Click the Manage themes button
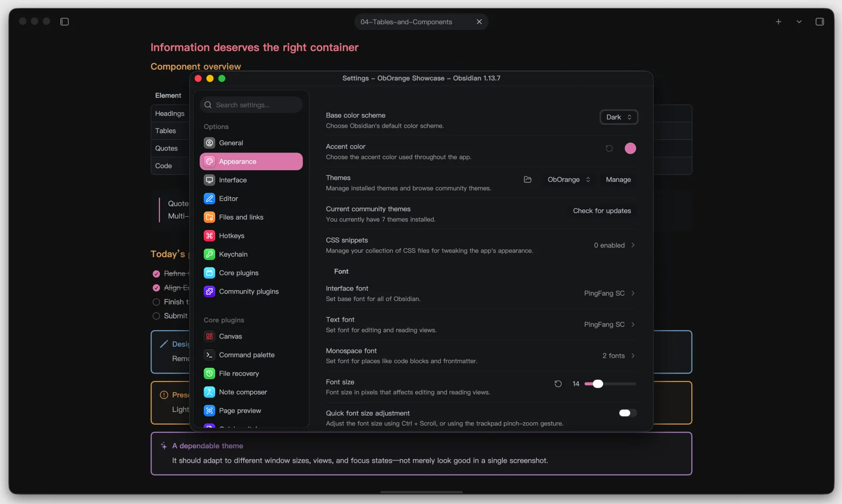This screenshot has width=842, height=504. pos(618,180)
